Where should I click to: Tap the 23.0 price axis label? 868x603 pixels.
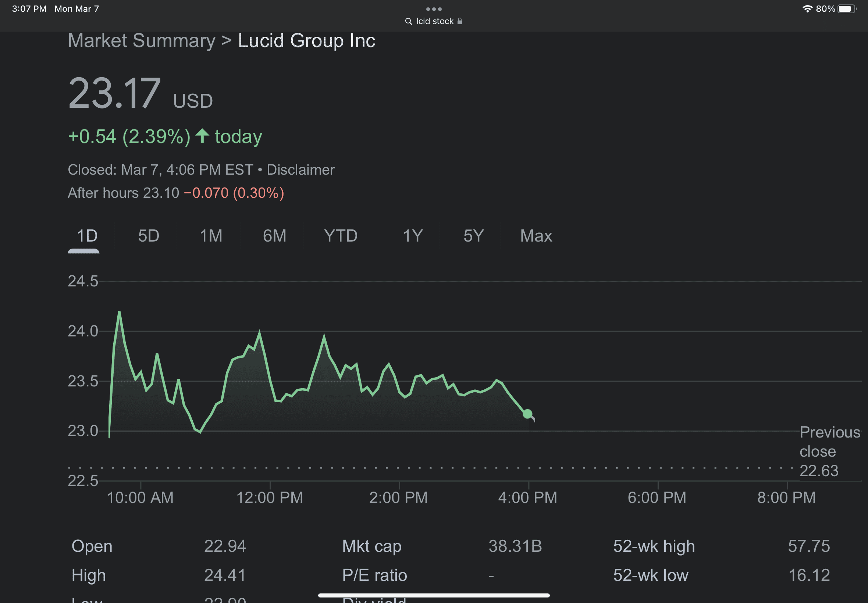tap(83, 431)
